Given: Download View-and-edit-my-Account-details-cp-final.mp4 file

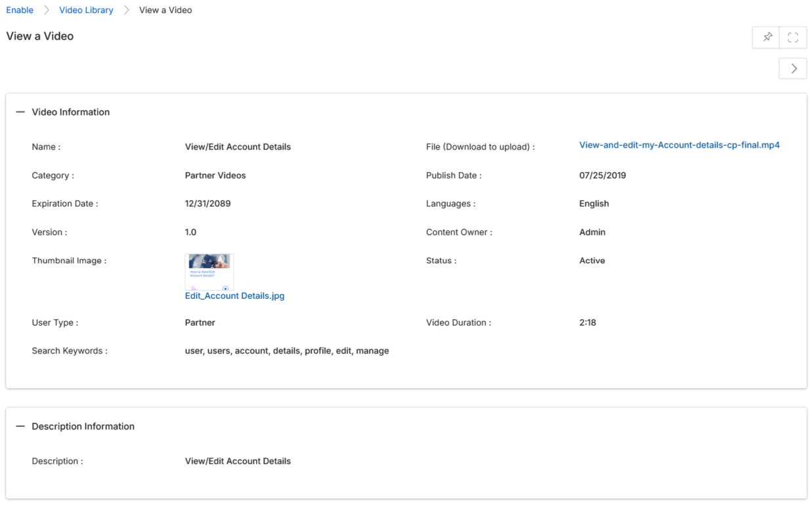Looking at the screenshot, I should click(679, 145).
